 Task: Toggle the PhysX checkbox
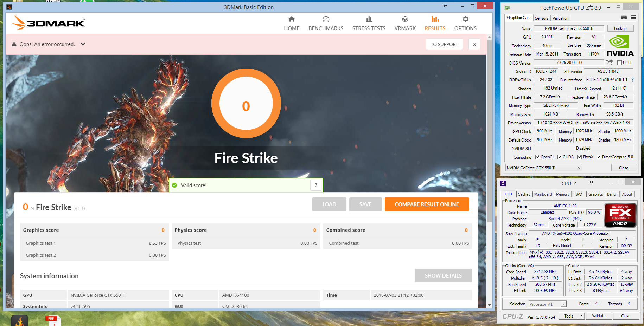(x=579, y=157)
